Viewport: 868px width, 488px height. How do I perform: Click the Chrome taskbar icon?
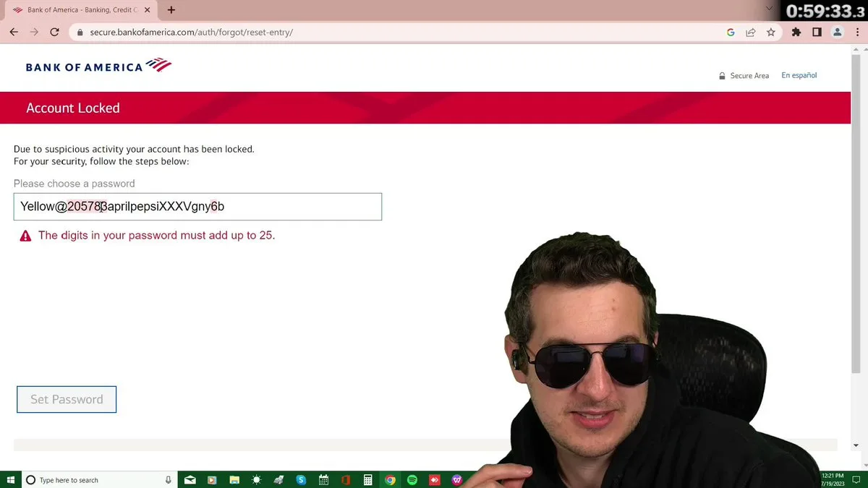pyautogui.click(x=390, y=480)
